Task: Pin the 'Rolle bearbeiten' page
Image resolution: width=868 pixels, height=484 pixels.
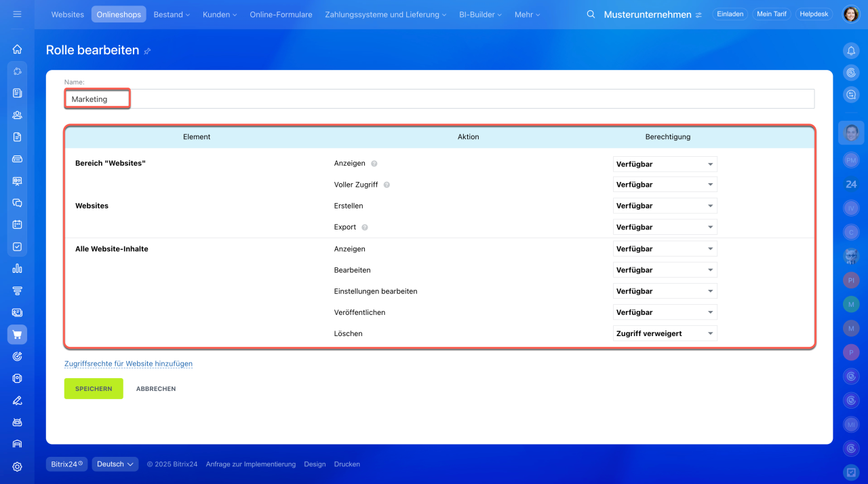Action: (147, 51)
